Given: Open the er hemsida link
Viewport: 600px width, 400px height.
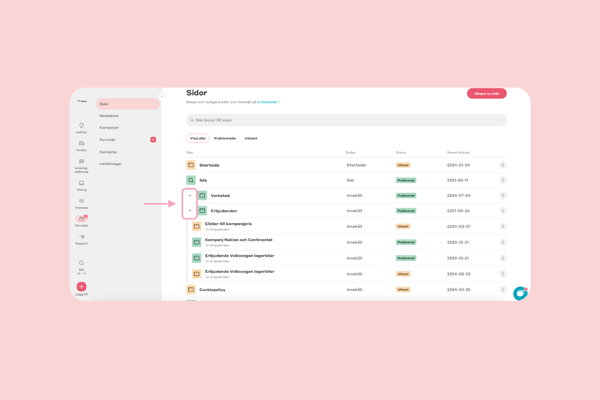Looking at the screenshot, I should pyautogui.click(x=267, y=102).
